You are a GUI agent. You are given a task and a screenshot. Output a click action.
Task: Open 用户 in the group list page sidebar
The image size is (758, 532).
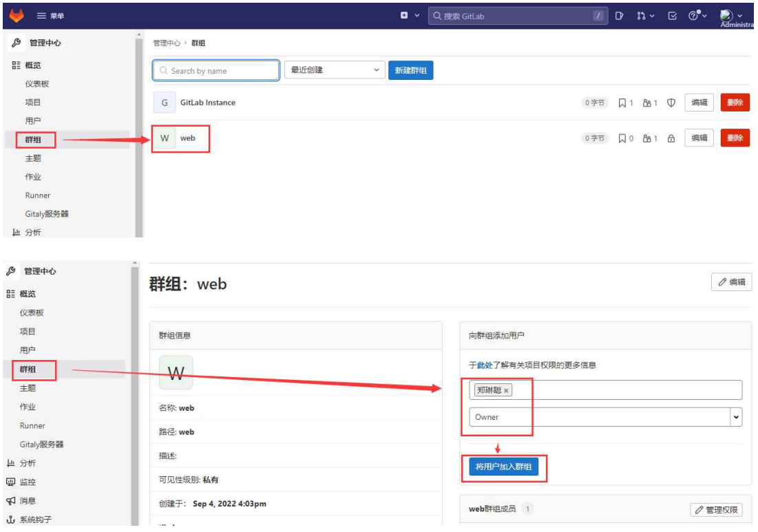pos(33,121)
